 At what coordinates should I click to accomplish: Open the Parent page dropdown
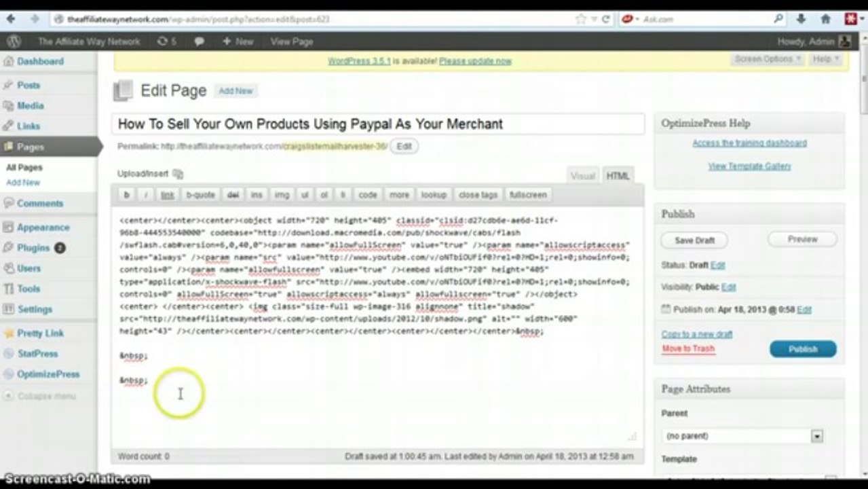click(742, 436)
